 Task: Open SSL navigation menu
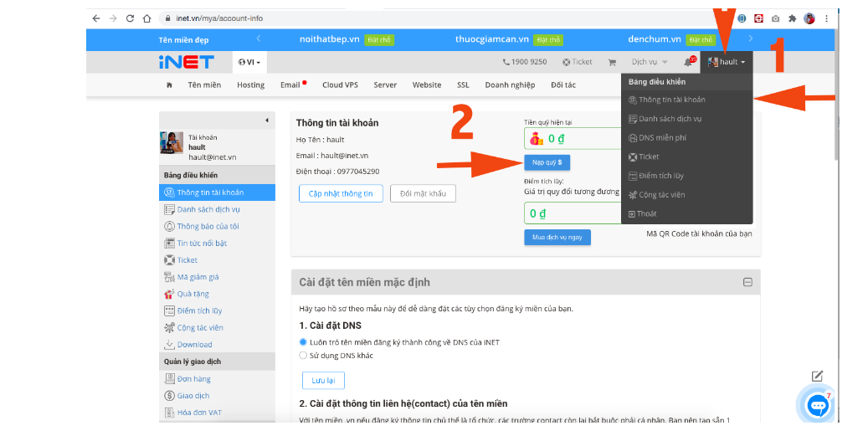[463, 85]
